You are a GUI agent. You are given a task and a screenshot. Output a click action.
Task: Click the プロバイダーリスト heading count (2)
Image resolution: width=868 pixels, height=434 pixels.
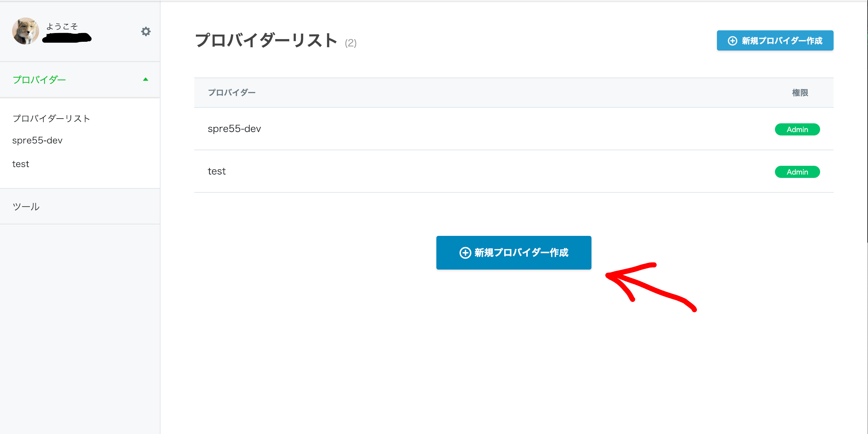(350, 43)
